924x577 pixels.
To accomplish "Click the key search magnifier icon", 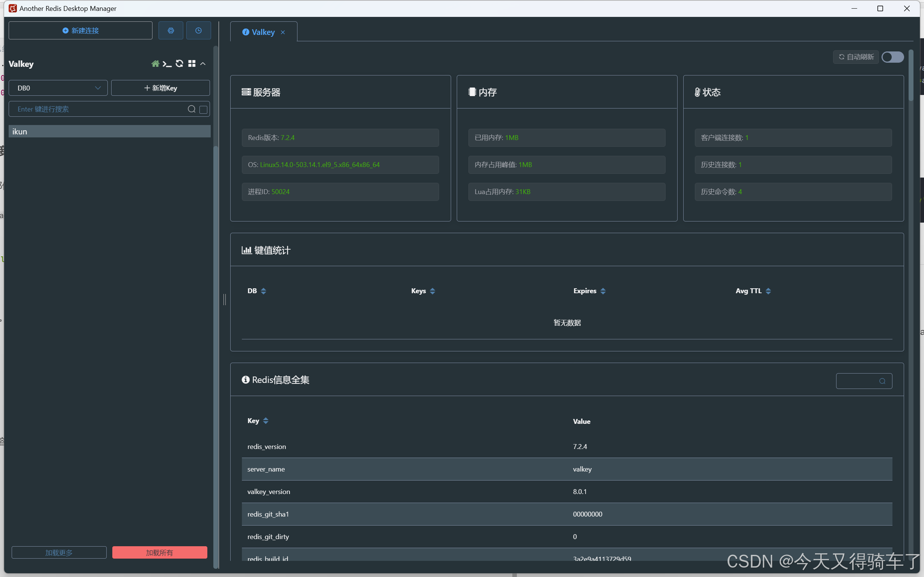I will tap(192, 109).
